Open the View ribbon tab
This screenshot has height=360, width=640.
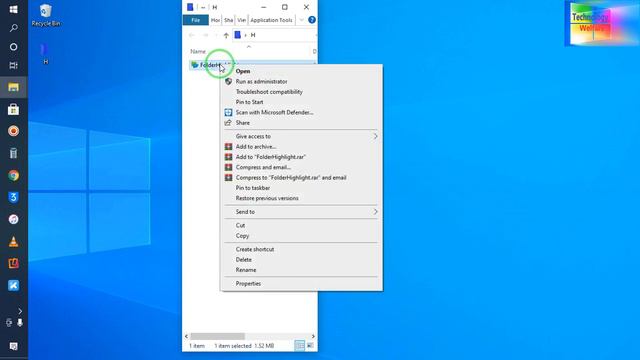[242, 20]
